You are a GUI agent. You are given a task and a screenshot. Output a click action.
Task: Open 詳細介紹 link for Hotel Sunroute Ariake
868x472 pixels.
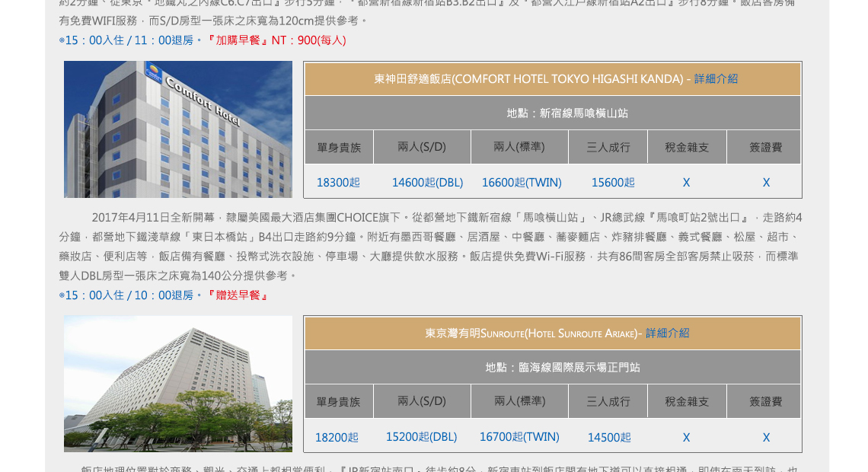pos(667,333)
